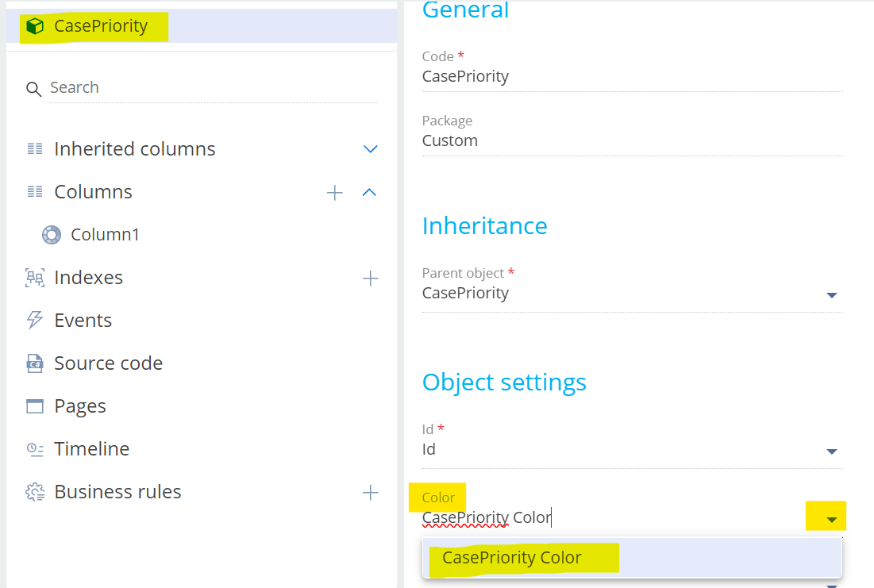The height and width of the screenshot is (588, 874).
Task: Expand the Inherited columns section
Action: pyautogui.click(x=370, y=148)
